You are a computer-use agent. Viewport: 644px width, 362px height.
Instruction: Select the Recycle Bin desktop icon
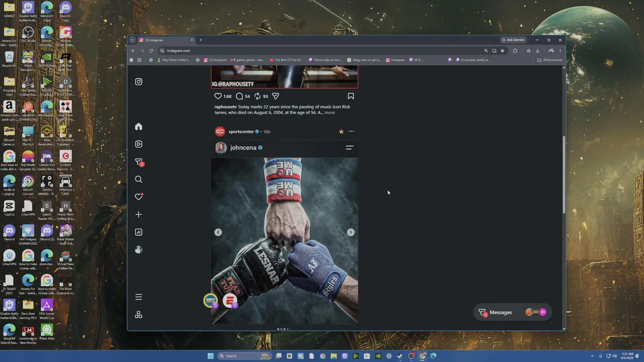click(x=9, y=59)
